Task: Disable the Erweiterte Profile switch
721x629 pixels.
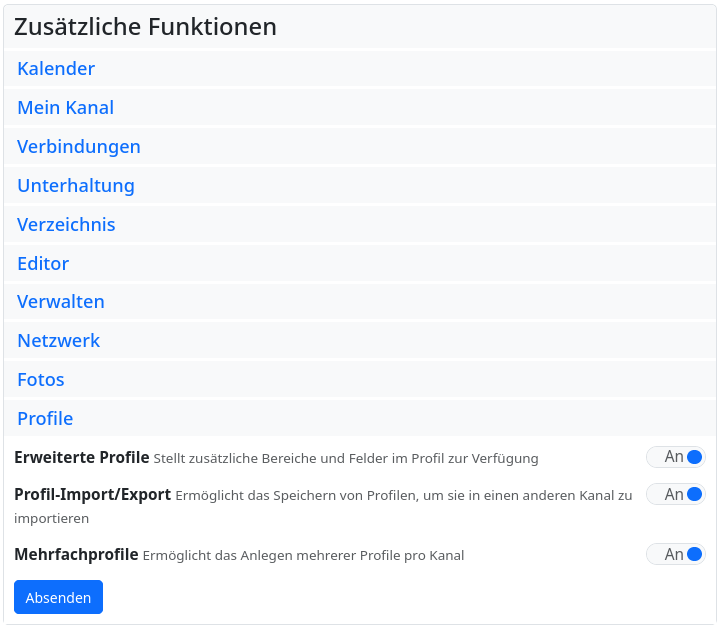Action: point(676,457)
